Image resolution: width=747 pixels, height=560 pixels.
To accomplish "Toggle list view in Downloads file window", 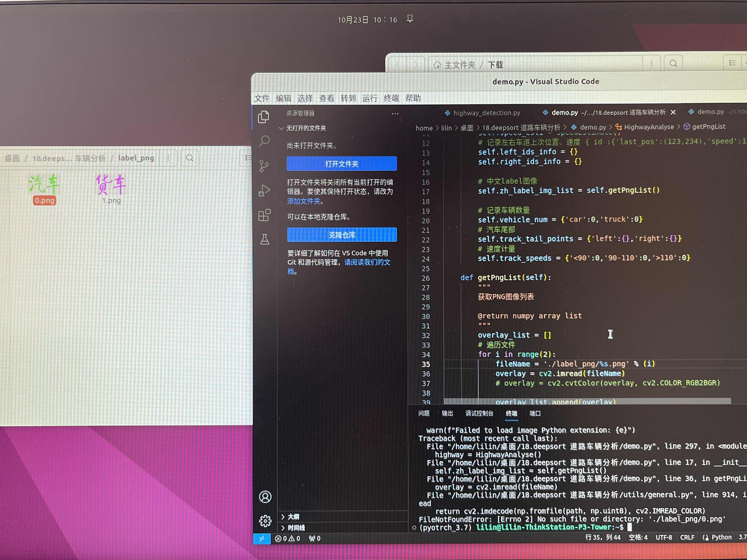I will coord(732,63).
